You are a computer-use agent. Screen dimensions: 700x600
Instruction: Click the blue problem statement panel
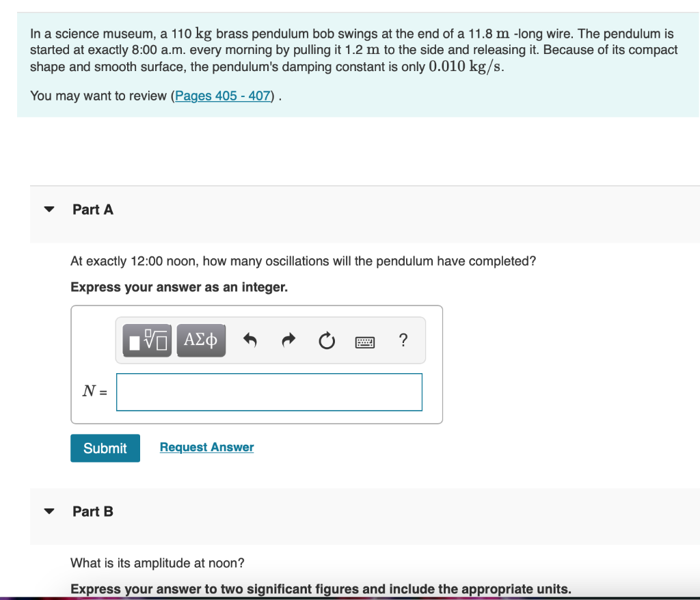[x=358, y=65]
